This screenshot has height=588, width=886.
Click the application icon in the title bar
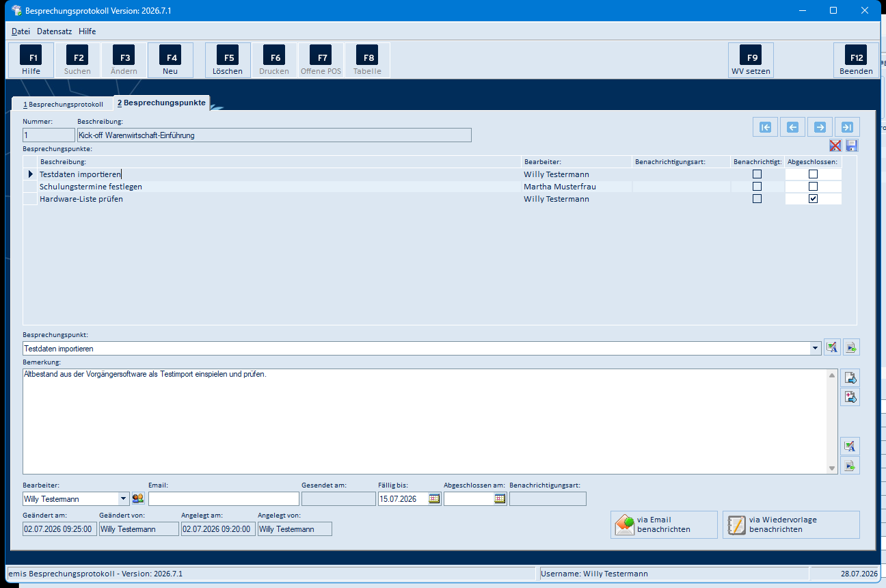[15, 10]
